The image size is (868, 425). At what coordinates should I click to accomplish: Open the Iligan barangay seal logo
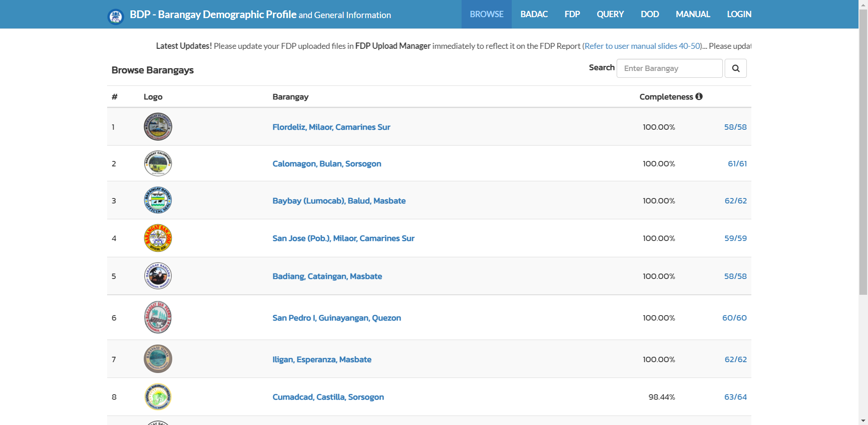(x=158, y=359)
